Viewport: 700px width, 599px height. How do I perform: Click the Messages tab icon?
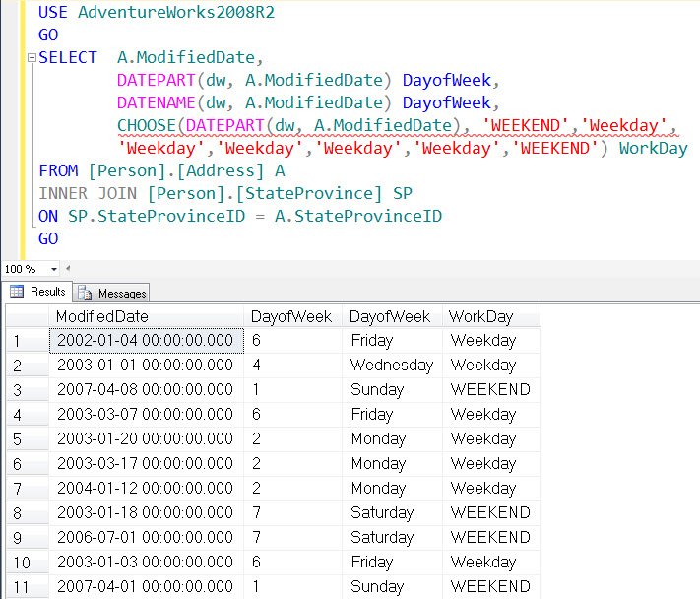(85, 293)
